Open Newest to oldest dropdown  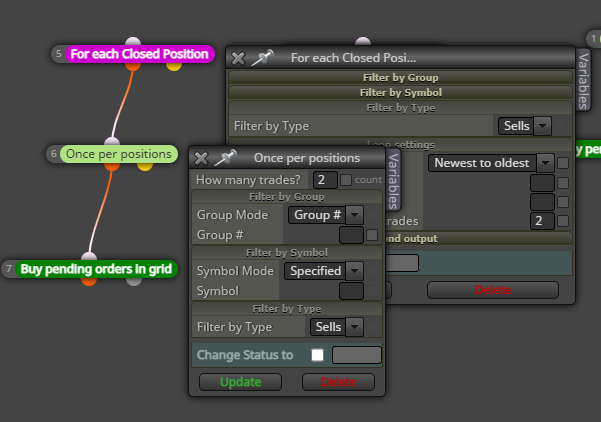tap(491, 163)
